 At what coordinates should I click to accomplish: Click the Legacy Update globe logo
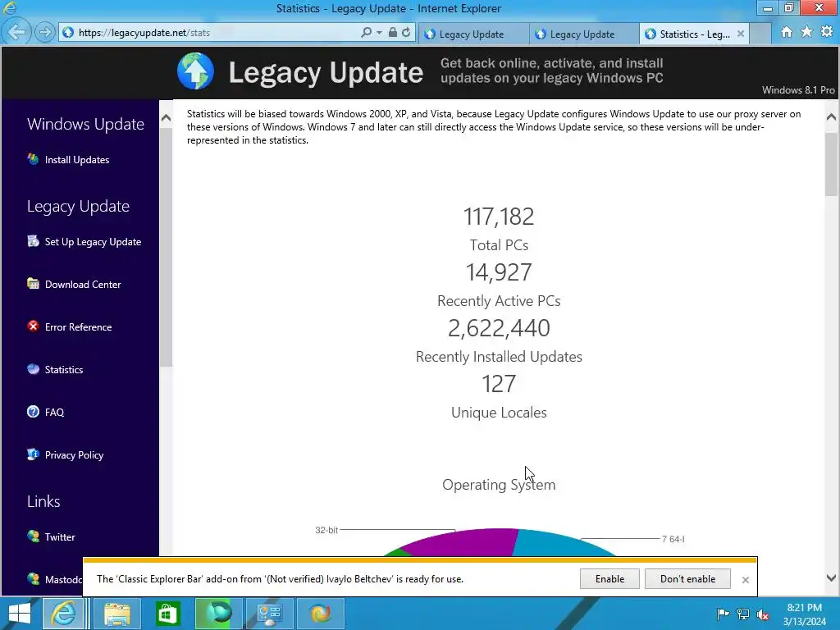pos(195,71)
